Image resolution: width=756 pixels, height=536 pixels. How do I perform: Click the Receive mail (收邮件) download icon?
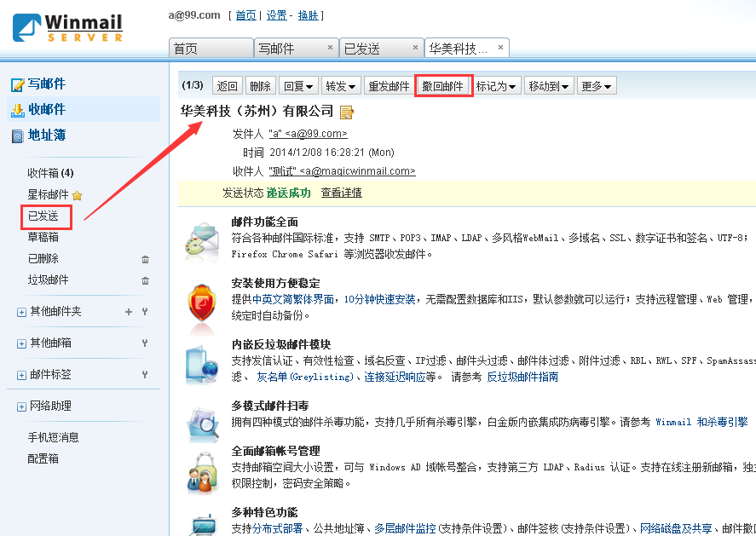17,110
